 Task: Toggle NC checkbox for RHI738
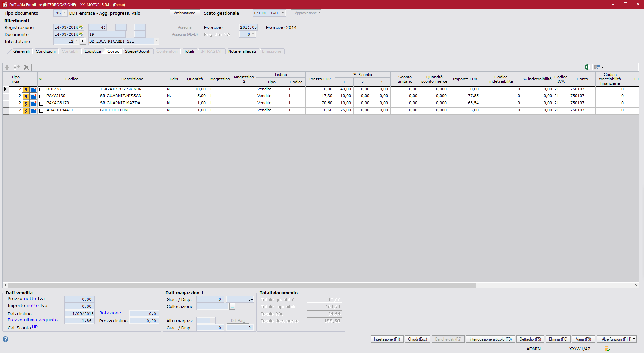41,90
